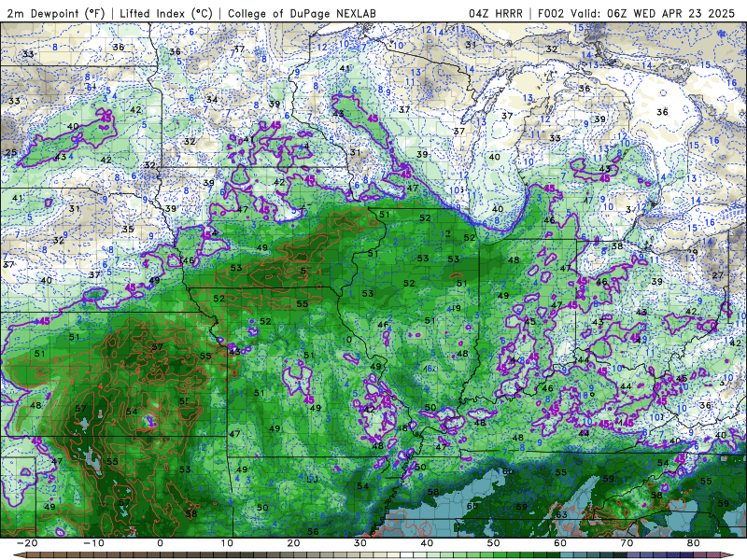Click the -10 tick label on the color scale
The width and height of the screenshot is (747, 560).
tap(93, 543)
